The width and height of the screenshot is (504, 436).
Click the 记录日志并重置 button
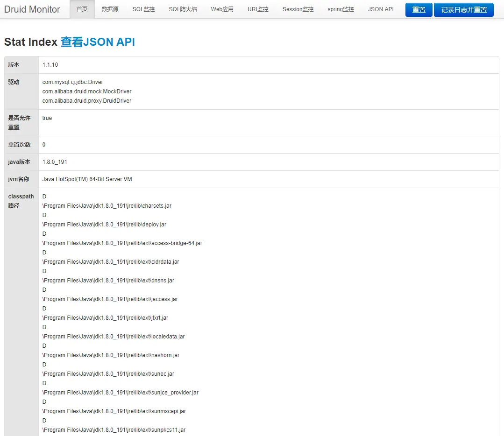463,9
